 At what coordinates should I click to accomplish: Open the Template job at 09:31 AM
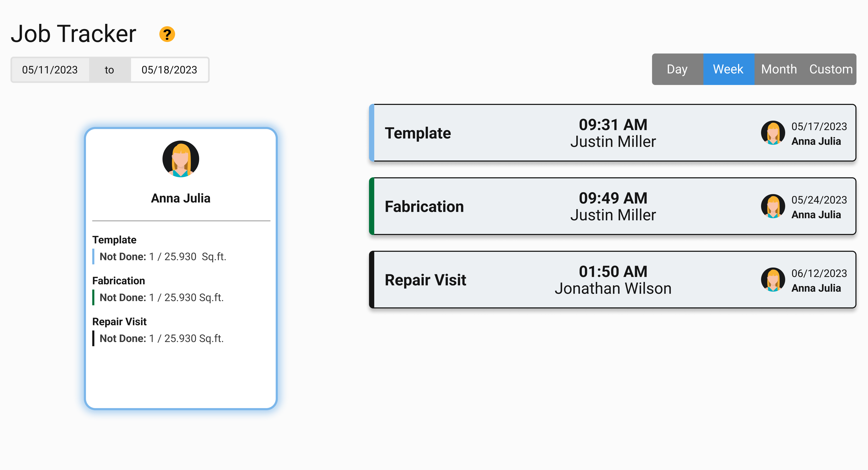(x=612, y=133)
